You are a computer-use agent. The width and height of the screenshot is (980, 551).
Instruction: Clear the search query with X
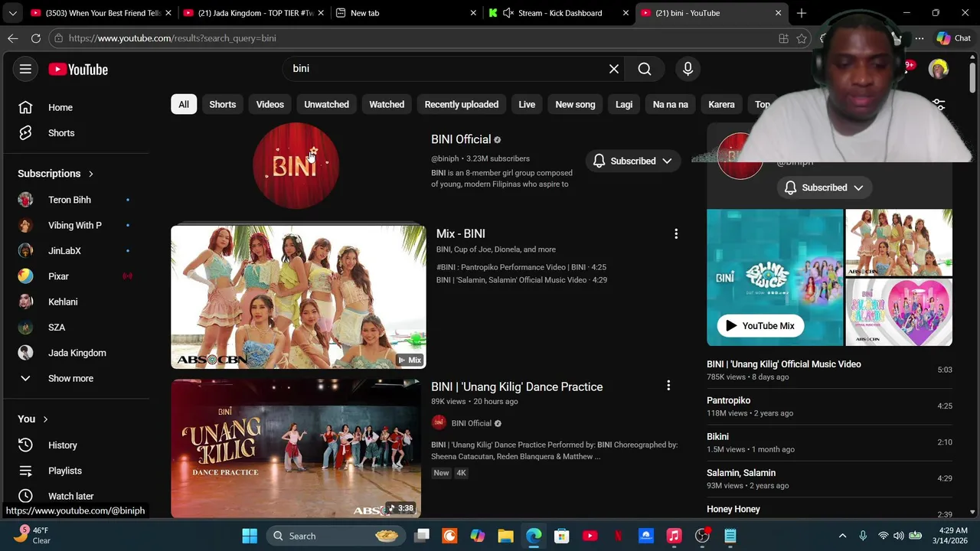pyautogui.click(x=614, y=69)
